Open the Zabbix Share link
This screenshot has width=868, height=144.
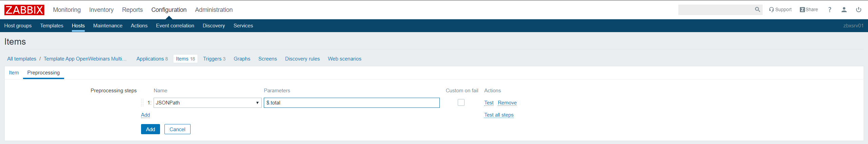coord(809,10)
